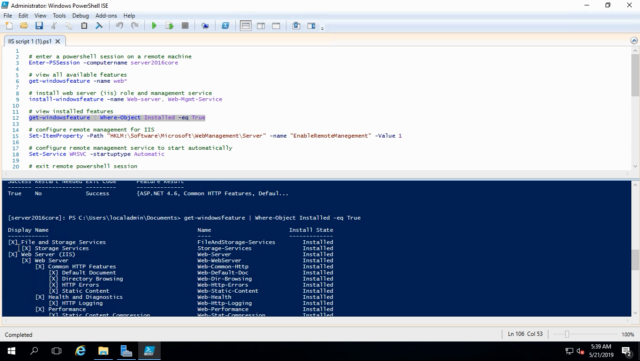Click the highlighted get-windowsfeature Where-Object line
This screenshot has width=640, height=361.
click(117, 118)
